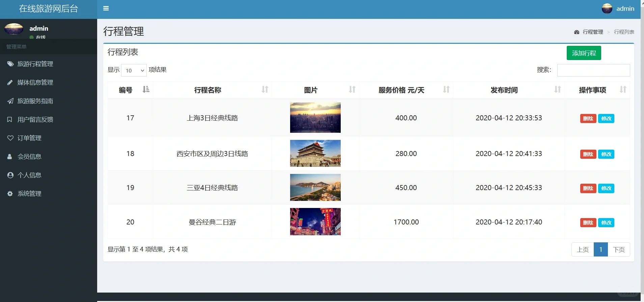Viewport: 644px width, 302px height.
Task: Edit the 上海3日经典线路 itinerary
Action: click(x=606, y=118)
